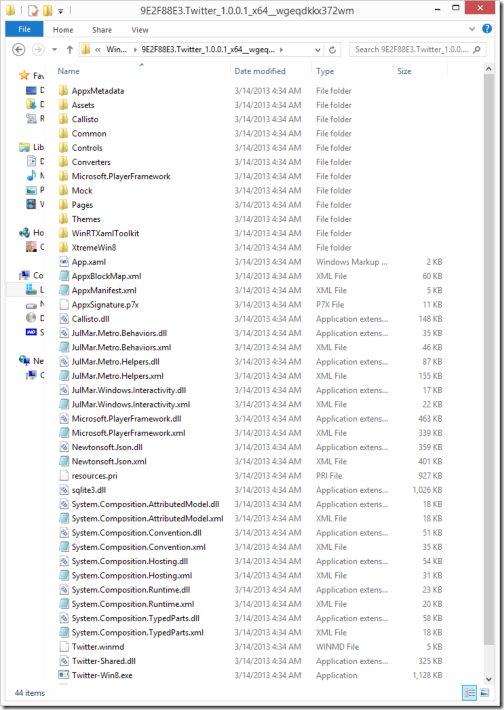Click scrollbar down arrow

[x=489, y=679]
